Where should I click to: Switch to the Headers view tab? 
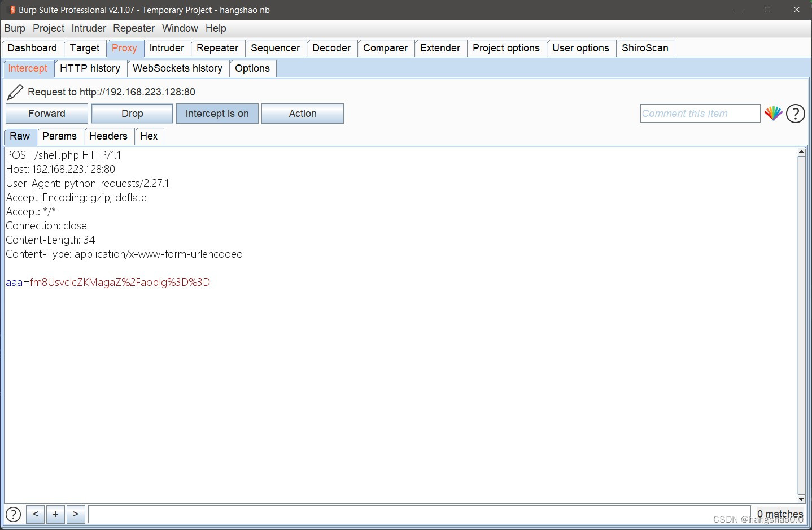pyautogui.click(x=108, y=136)
